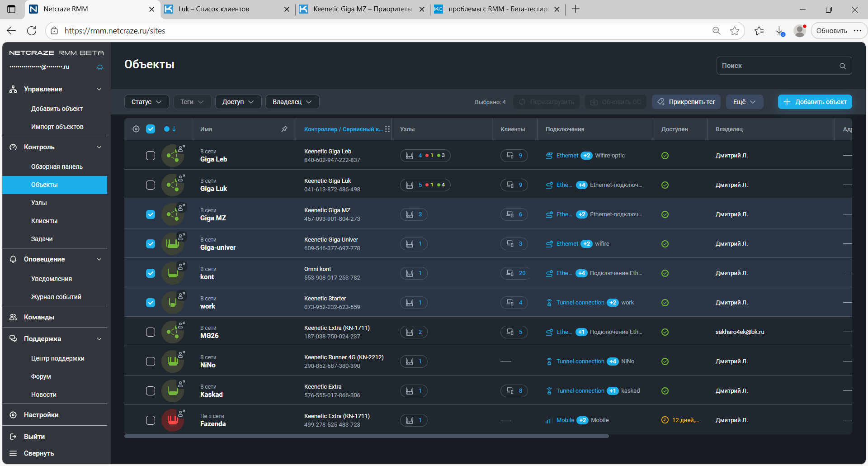The image size is (868, 466).
Task: Switch to the Keenetic Giga MZ browser tab
Action: (x=362, y=9)
